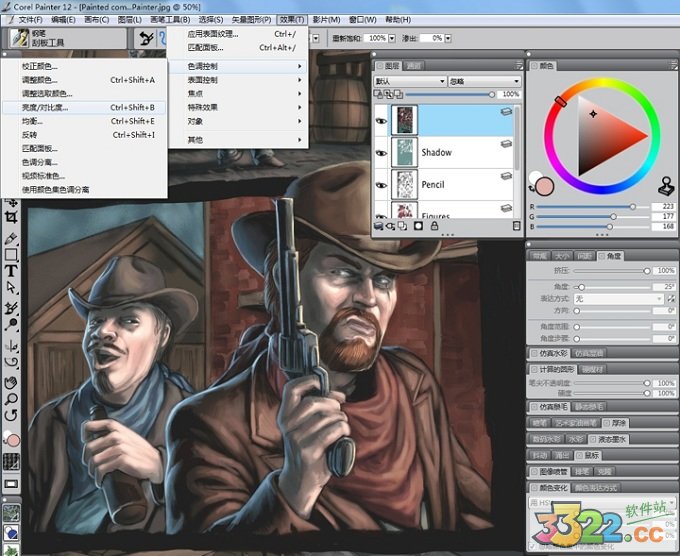Screen dimensions: 680x556
Task: Select the Pen tool in the toolbox
Action: (11, 239)
